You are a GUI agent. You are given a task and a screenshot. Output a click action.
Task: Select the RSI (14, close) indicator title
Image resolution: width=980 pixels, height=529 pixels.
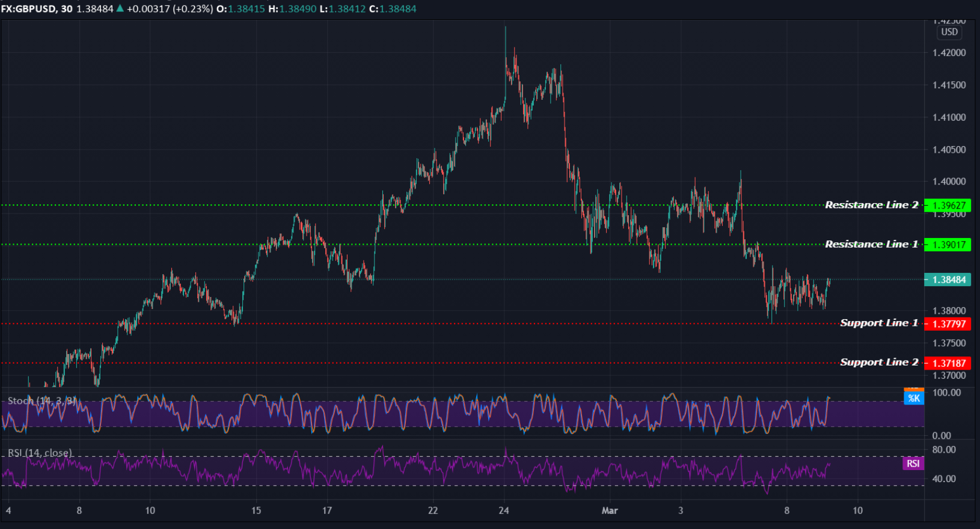click(x=40, y=453)
